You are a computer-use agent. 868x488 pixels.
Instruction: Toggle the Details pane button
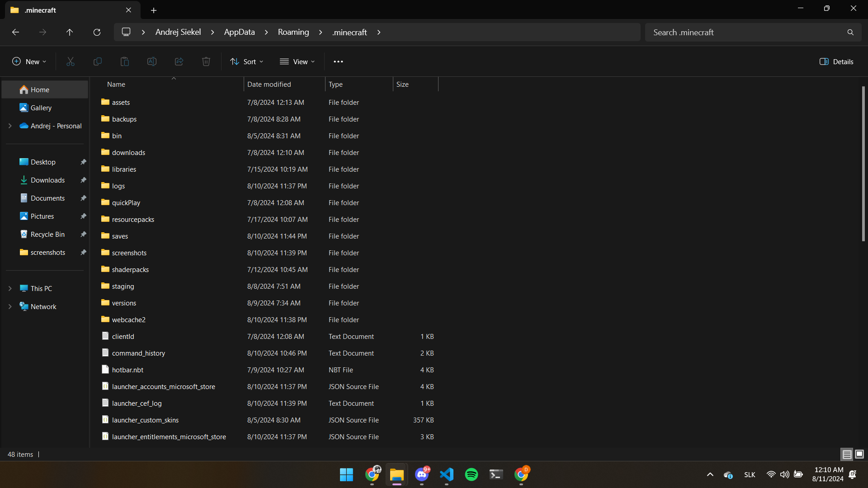836,61
